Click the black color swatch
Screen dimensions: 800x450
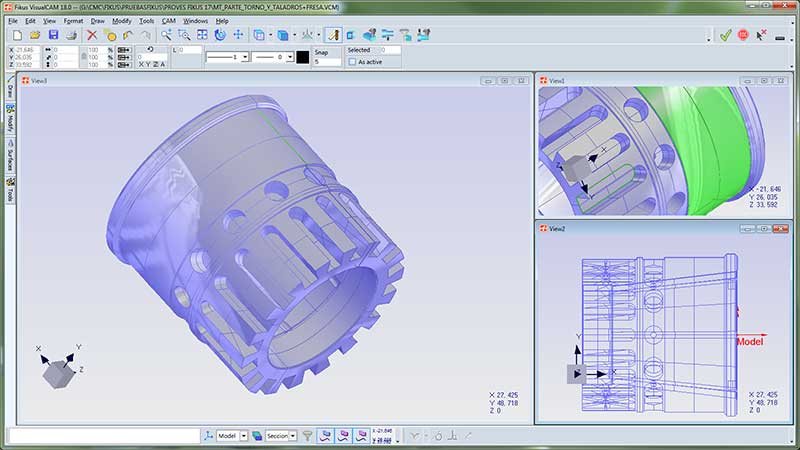pyautogui.click(x=301, y=57)
